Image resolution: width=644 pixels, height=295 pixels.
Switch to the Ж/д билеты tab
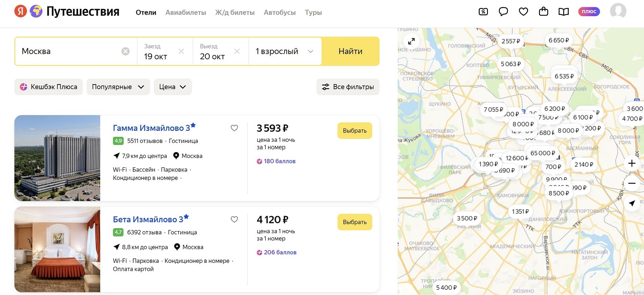pyautogui.click(x=235, y=12)
